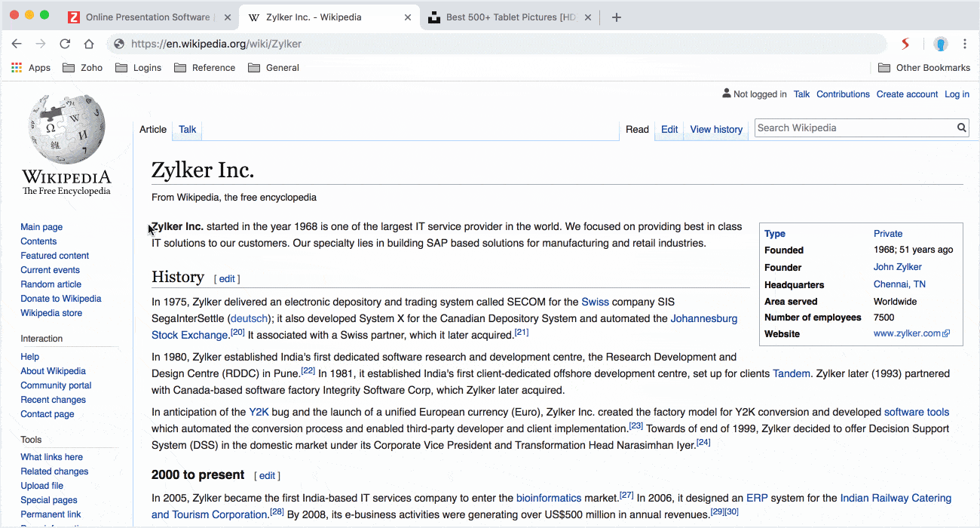Click the home icon in the toolbar
The image size is (980, 528).
pos(89,44)
